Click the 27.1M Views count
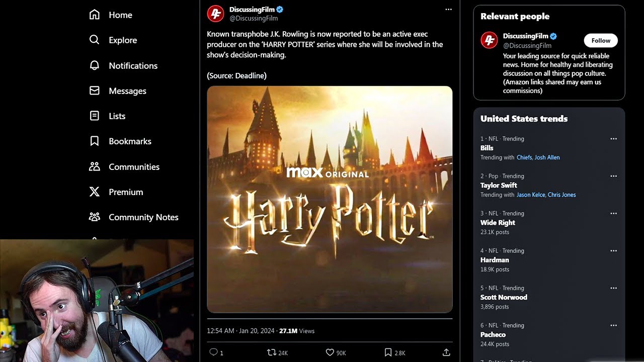The width and height of the screenshot is (644, 362). point(297,331)
